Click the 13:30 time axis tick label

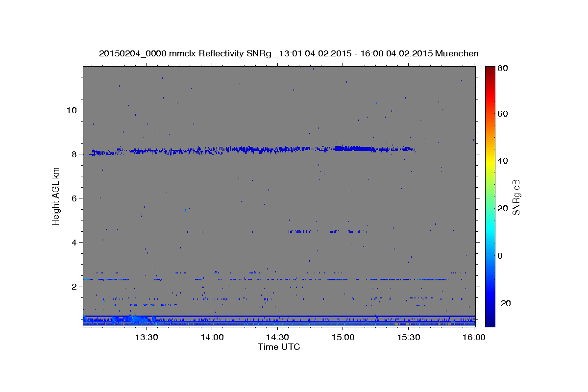(147, 337)
